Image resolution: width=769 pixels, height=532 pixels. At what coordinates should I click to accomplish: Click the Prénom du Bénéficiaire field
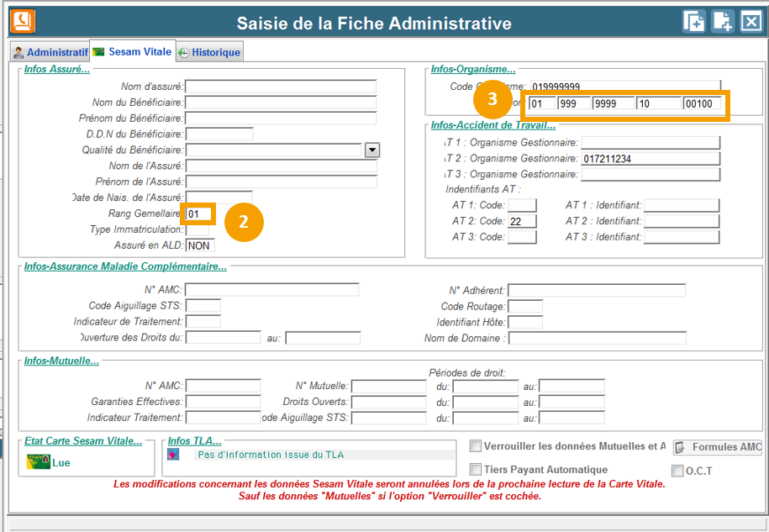281,119
